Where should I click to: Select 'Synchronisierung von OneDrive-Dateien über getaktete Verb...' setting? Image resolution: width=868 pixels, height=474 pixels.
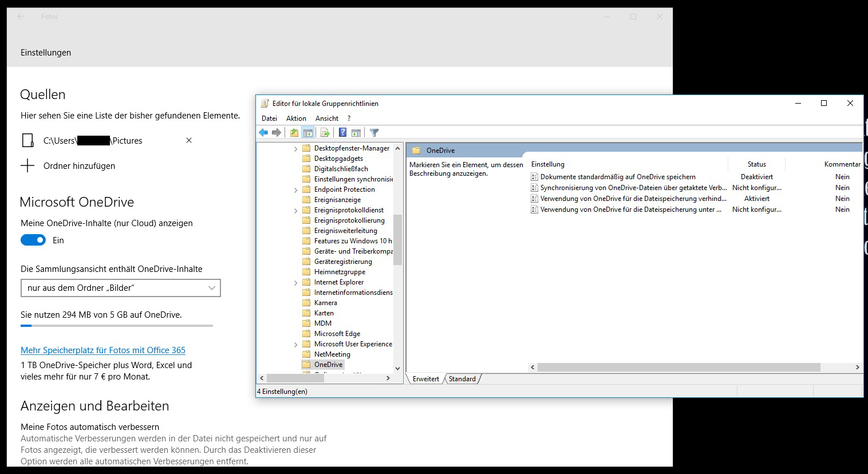[633, 188]
